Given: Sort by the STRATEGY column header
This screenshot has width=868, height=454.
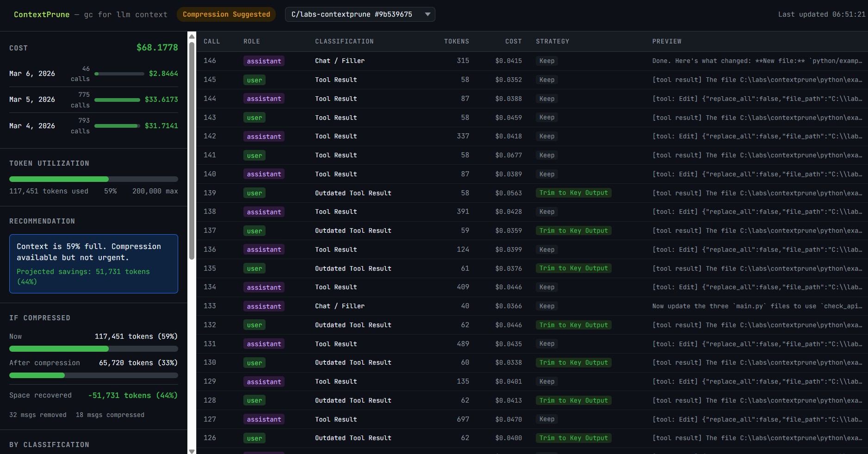Looking at the screenshot, I should click(552, 41).
